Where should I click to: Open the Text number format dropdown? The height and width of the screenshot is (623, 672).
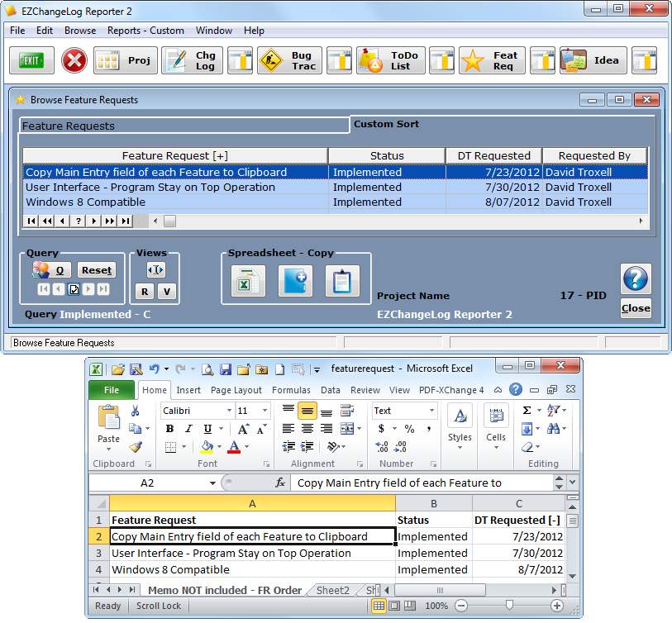pos(432,411)
